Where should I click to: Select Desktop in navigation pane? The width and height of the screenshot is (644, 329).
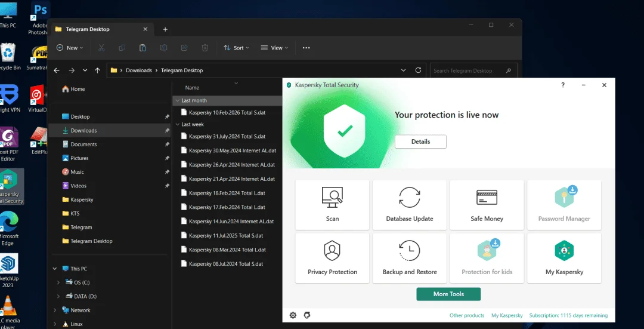point(110,116)
